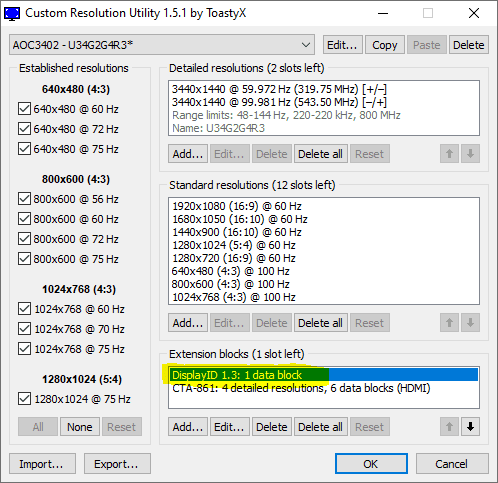Select 3440x1440 @ 59.972 Hz detailed resolution
Viewport: 498px width, 483px height.
click(x=323, y=89)
